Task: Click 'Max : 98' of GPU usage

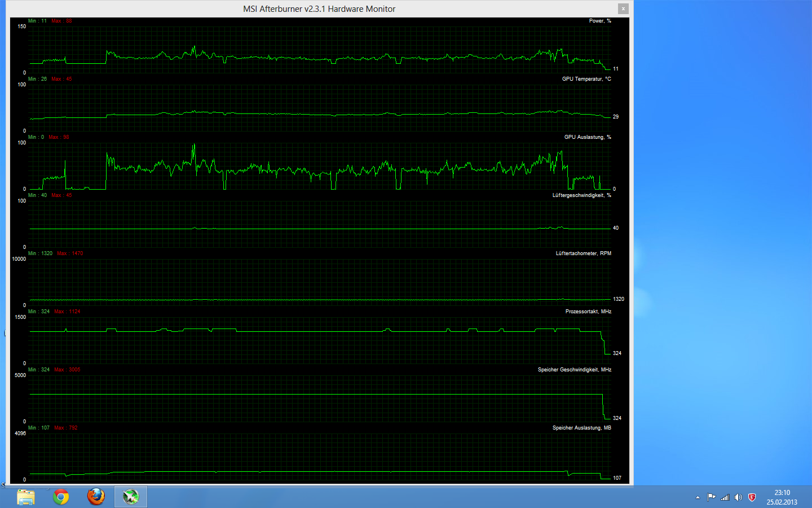Action: [59, 137]
